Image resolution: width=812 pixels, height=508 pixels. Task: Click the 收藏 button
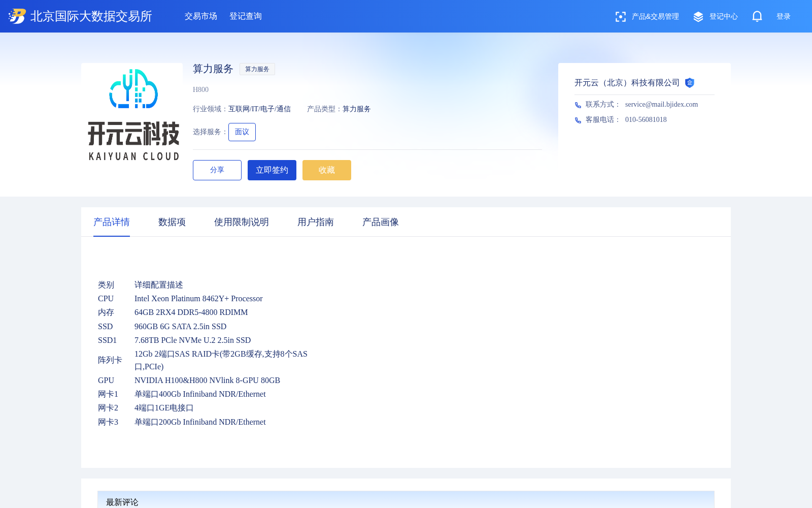click(x=327, y=170)
